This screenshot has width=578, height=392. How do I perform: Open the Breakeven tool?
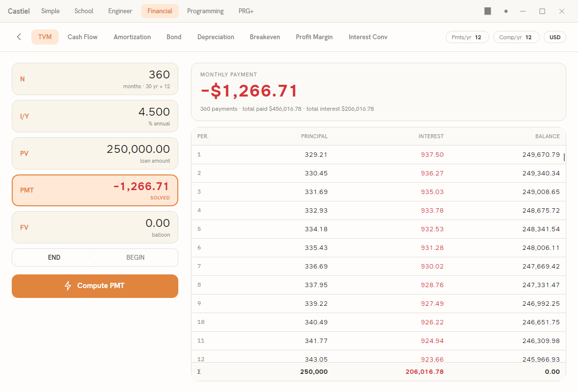[x=265, y=37]
